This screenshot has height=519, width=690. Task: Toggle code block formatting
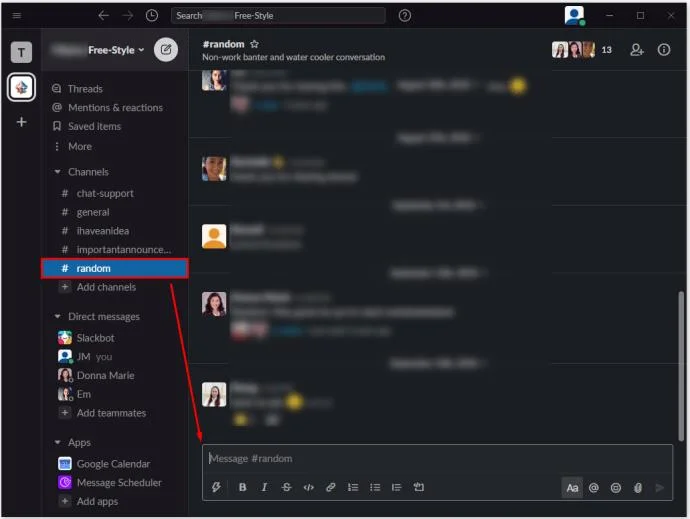tap(419, 487)
